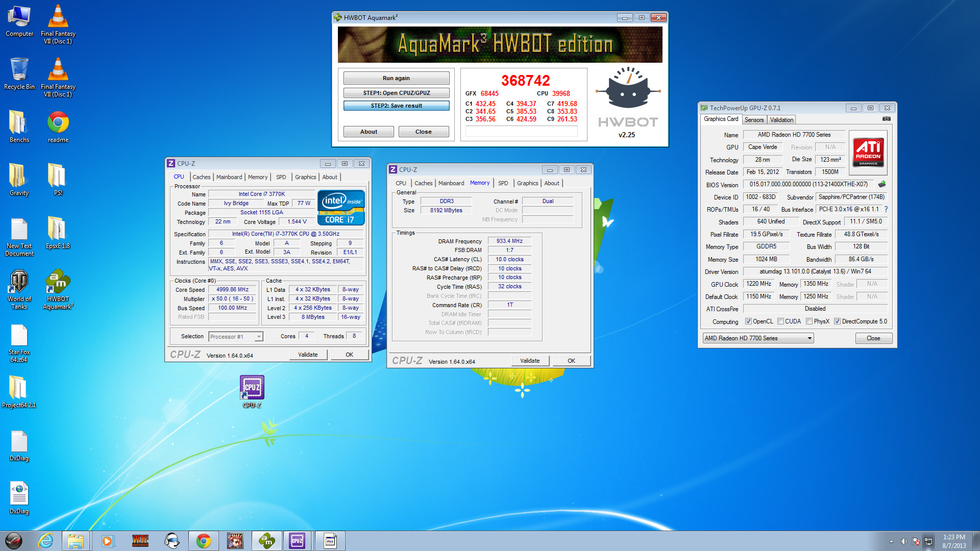Toggle the PhysX checkbox in GPU-Z

coord(809,321)
